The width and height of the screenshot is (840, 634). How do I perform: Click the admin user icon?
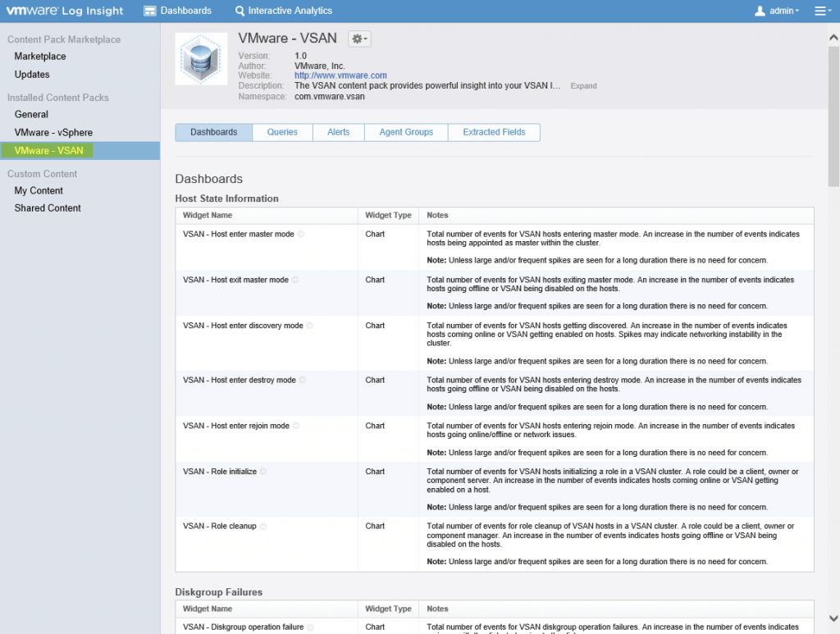coord(760,11)
